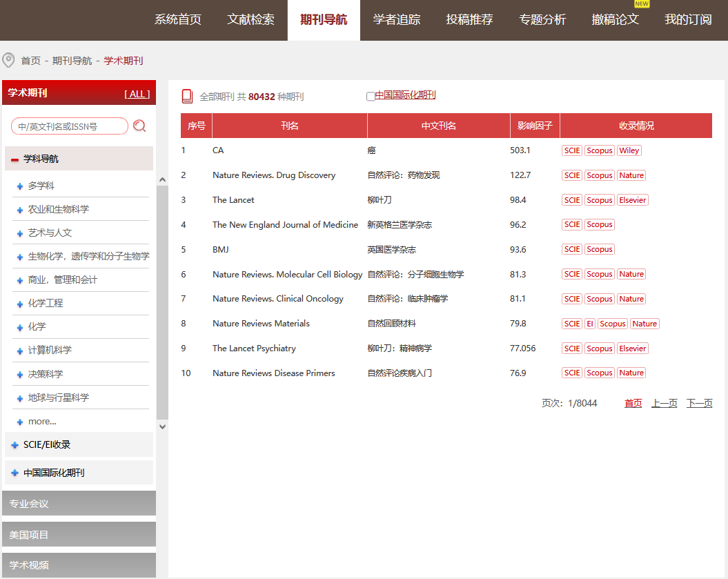This screenshot has height=579, width=728.
Task: Click 首页 in the breadcrumb
Action: coord(30,61)
